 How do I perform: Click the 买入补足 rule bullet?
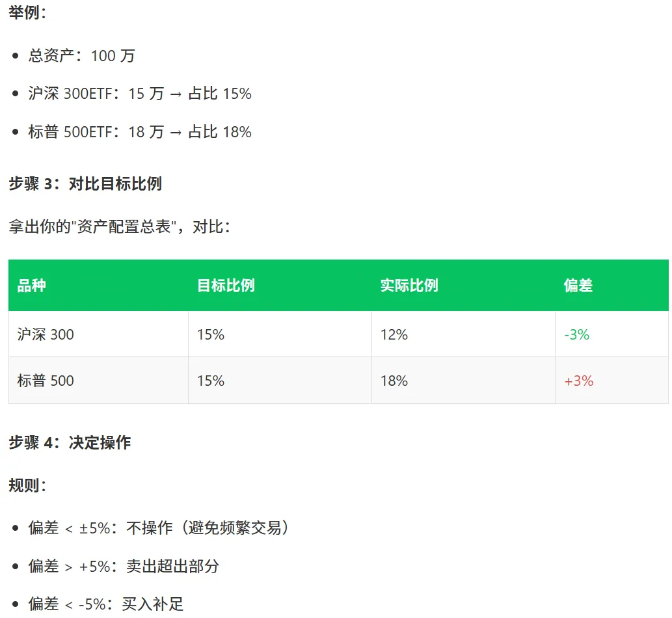(106, 604)
